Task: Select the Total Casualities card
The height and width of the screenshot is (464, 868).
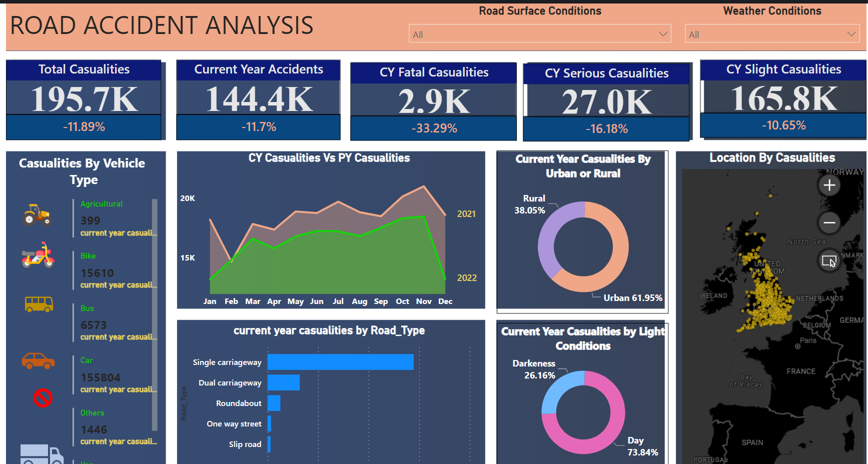Action: pos(84,99)
